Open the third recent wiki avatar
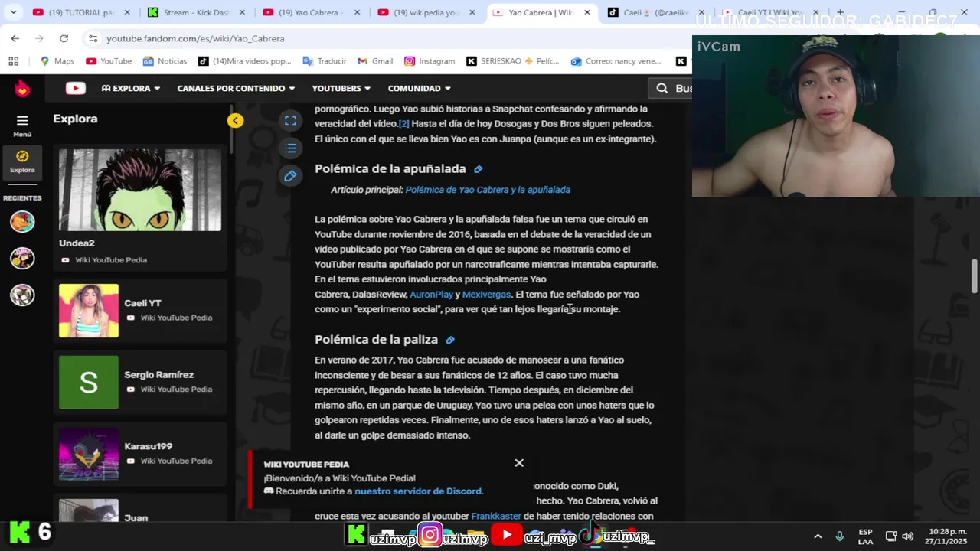Screen dimensions: 980x551 pos(22,295)
